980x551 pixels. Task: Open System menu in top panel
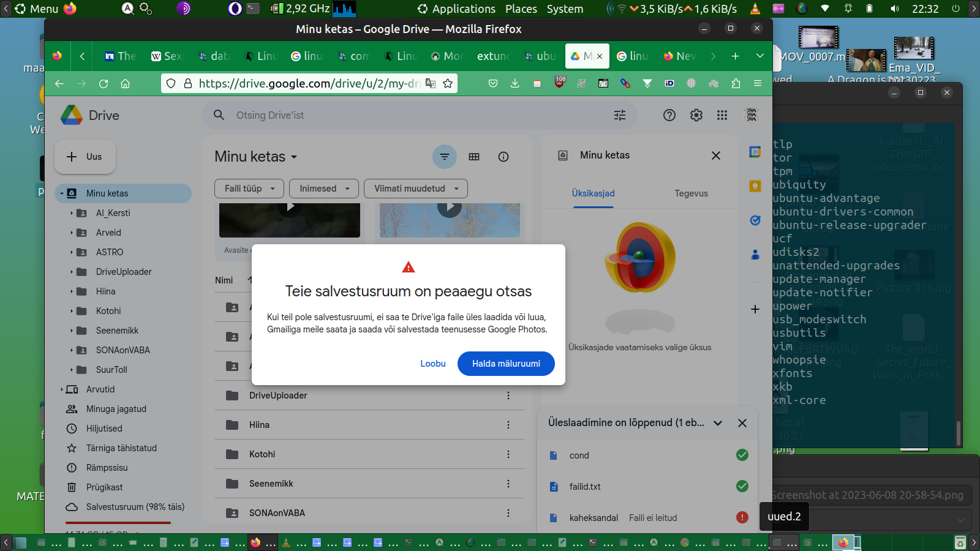565,9
